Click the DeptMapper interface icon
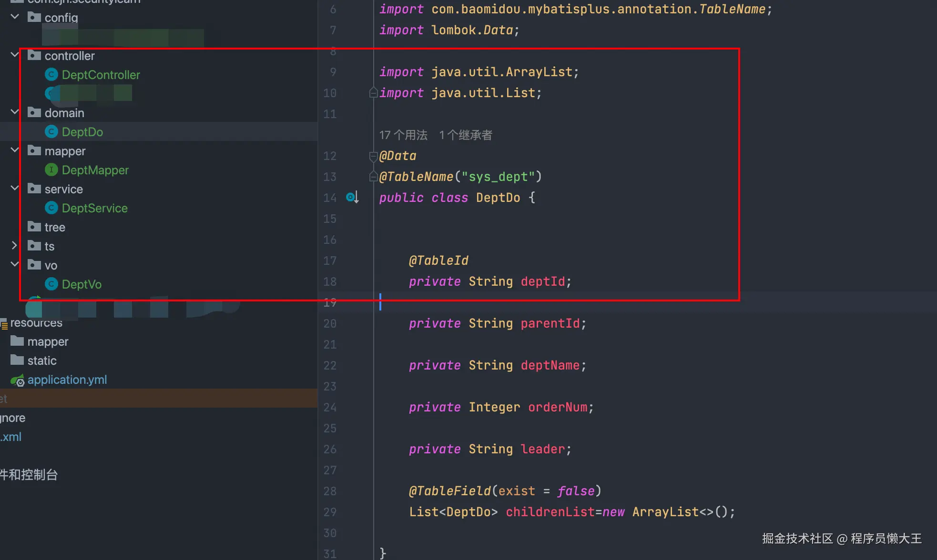 (51, 170)
